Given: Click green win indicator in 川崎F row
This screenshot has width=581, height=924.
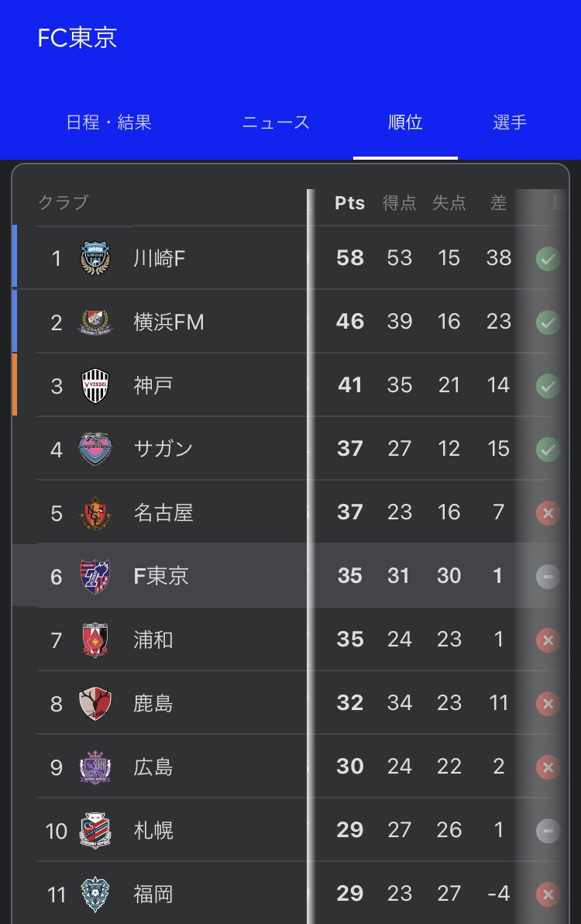Looking at the screenshot, I should (x=548, y=259).
